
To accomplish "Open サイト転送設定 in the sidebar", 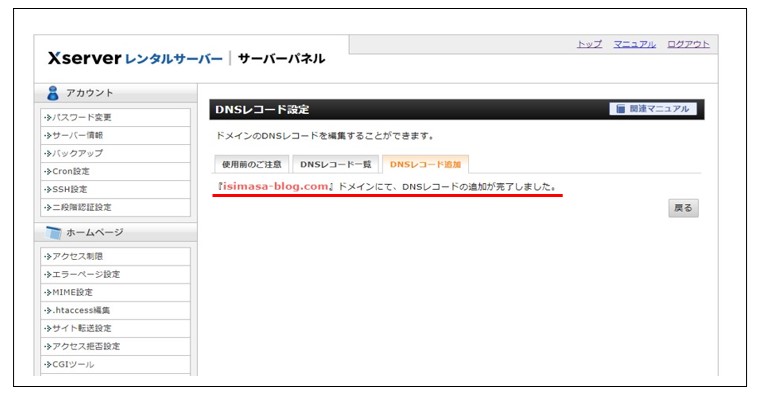I will [116, 328].
